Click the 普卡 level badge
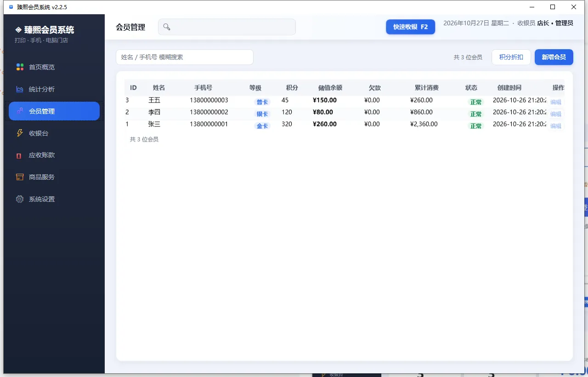This screenshot has width=588, height=377. (x=262, y=102)
